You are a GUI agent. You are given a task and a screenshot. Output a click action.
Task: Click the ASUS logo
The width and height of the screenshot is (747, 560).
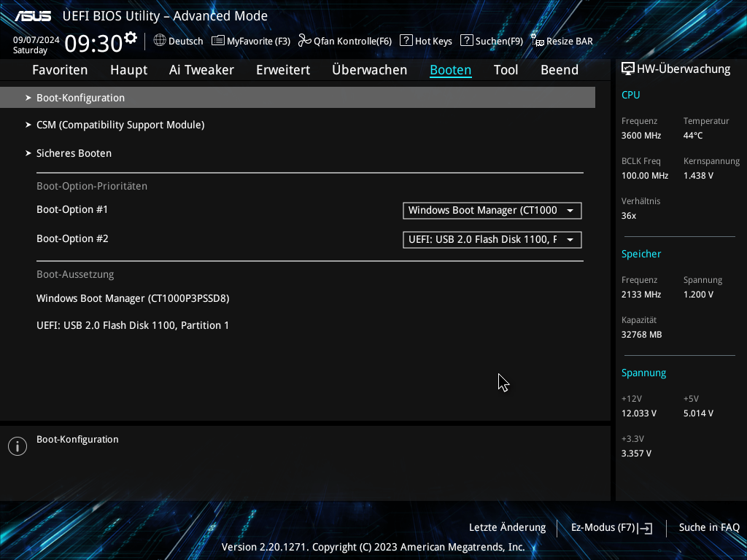tap(33, 16)
